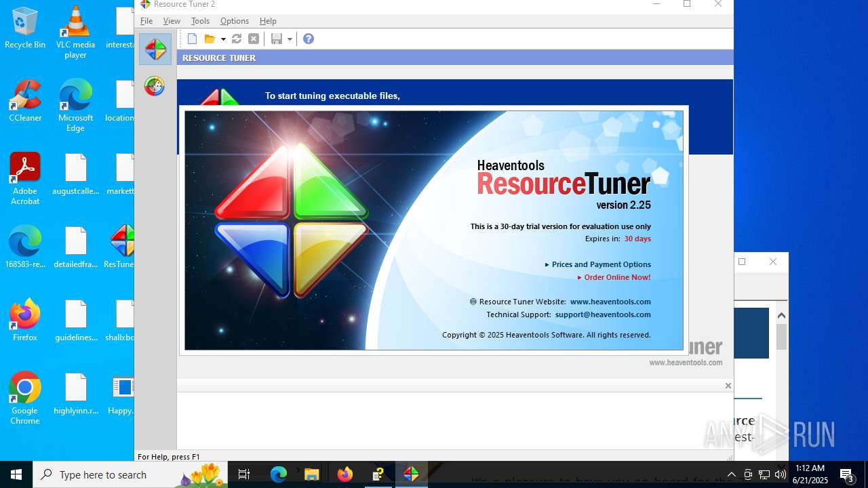
Task: Open Google Chrome desktop shortcut
Action: coord(25,399)
